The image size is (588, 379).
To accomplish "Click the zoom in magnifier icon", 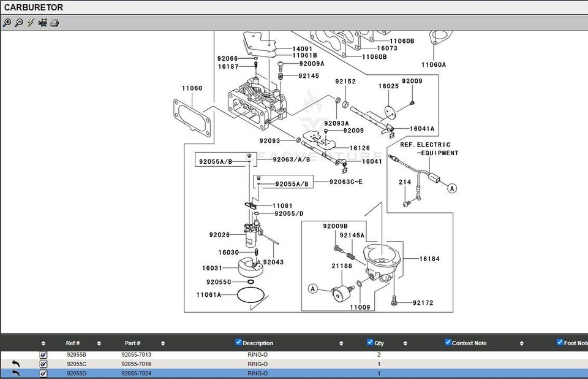I will point(7,23).
